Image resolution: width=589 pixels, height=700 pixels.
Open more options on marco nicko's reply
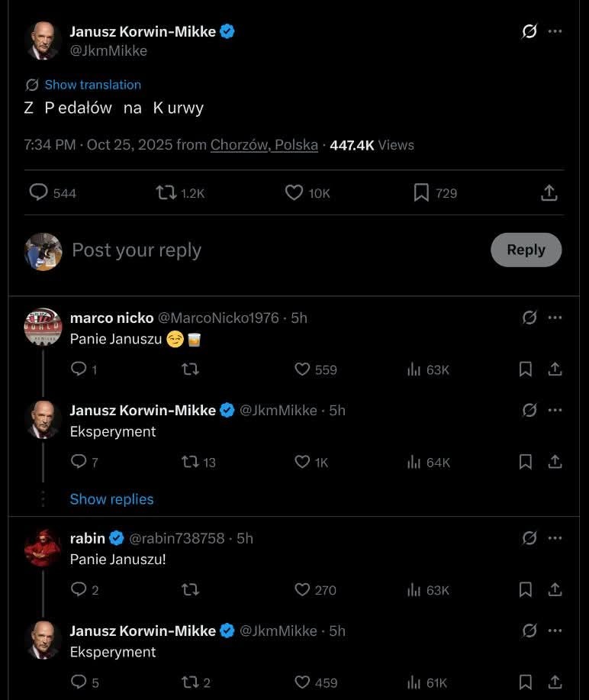(x=555, y=318)
